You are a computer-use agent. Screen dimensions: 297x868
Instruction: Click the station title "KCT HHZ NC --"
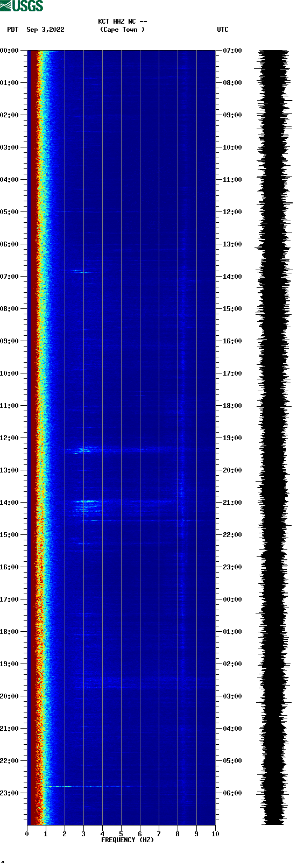point(123,22)
